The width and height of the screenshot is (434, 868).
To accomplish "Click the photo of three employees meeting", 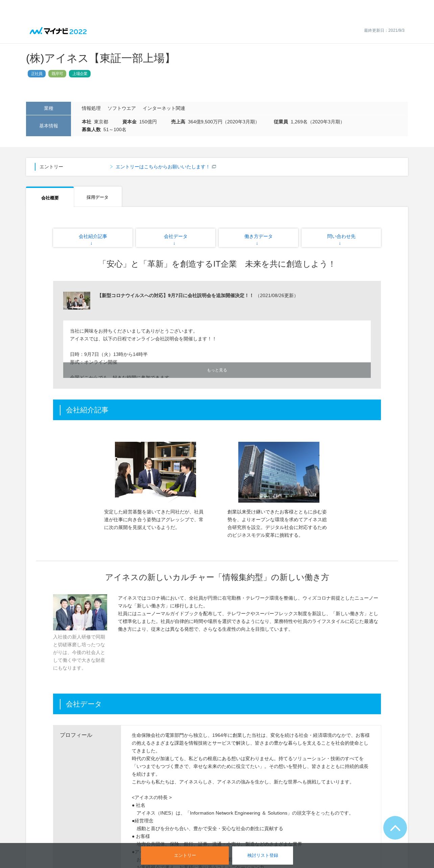I will point(155,472).
